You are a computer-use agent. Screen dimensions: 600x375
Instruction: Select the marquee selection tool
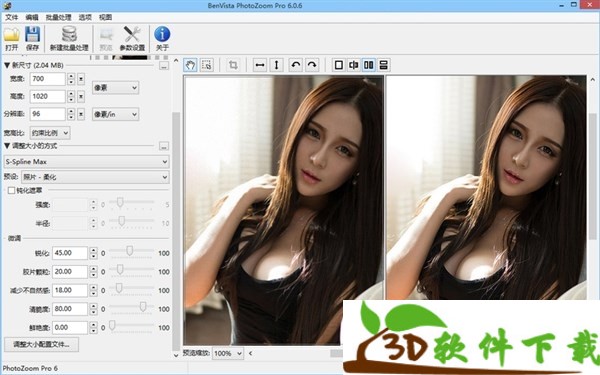pyautogui.click(x=207, y=65)
